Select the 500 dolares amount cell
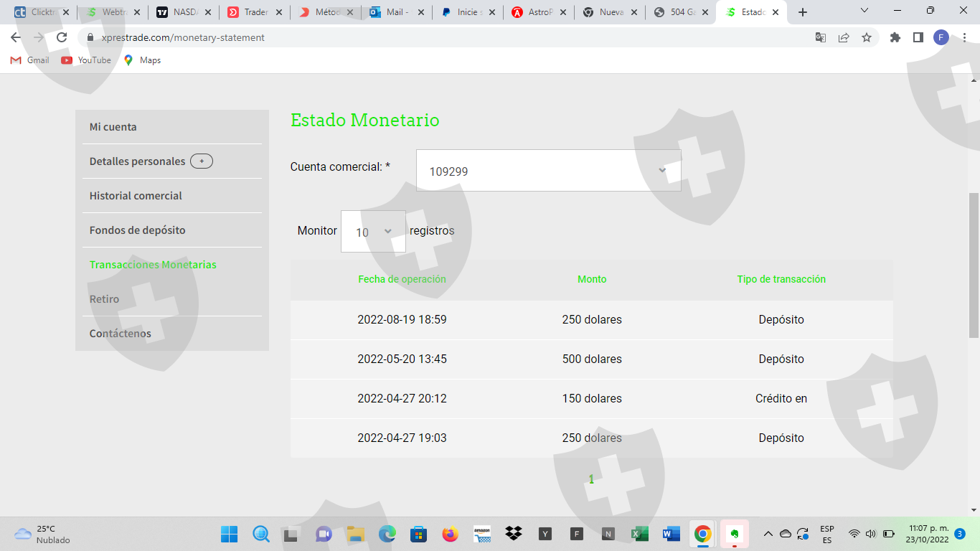Viewport: 980px width, 551px height. [592, 359]
